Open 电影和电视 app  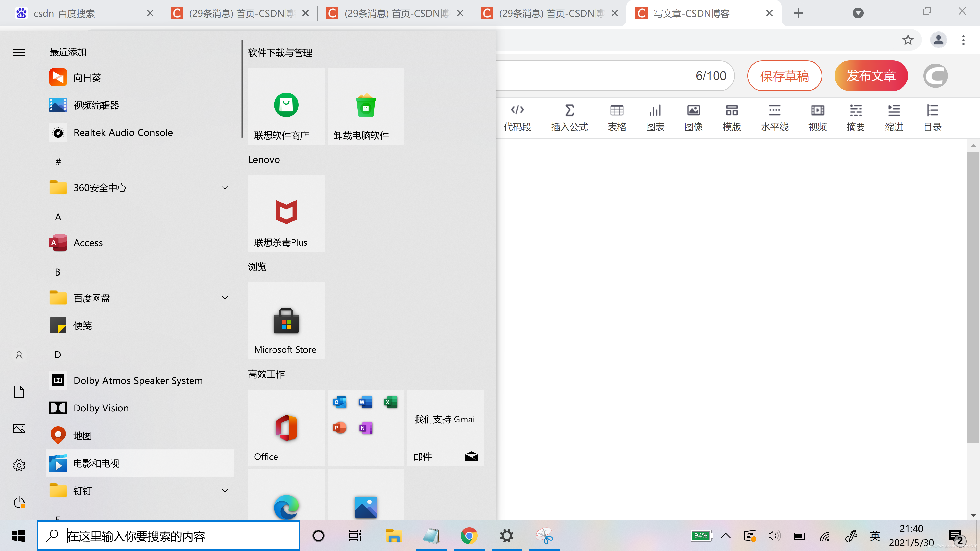[x=140, y=463]
